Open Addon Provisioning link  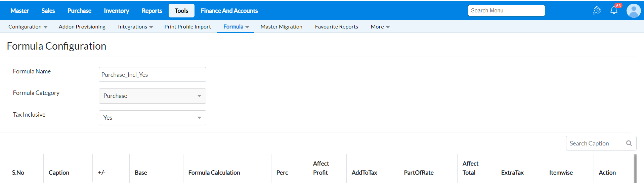(82, 26)
